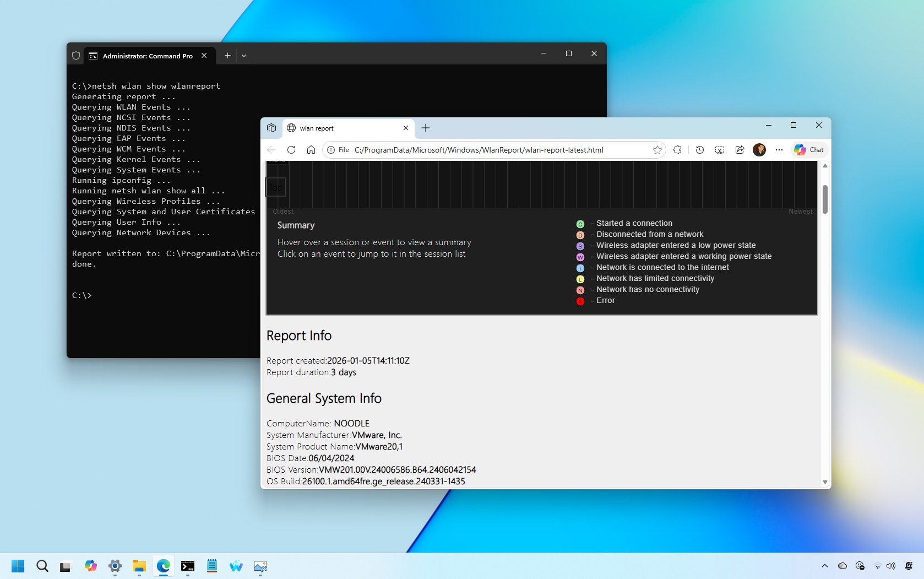Toggle favorites star for wlan report page
Screen dimensions: 924x579
pos(656,149)
